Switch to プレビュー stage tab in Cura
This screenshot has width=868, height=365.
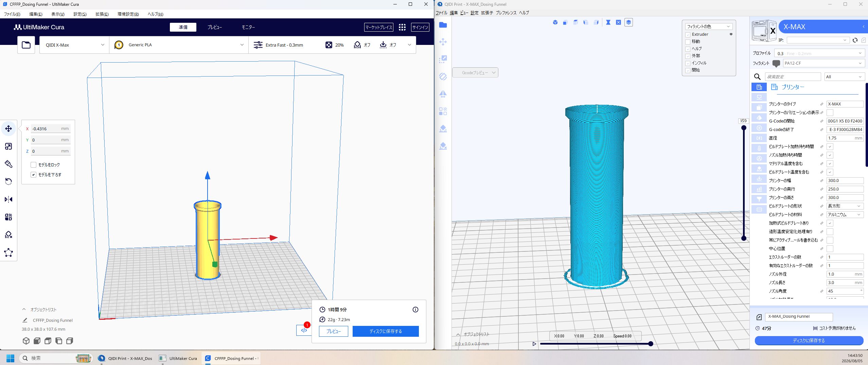point(214,27)
